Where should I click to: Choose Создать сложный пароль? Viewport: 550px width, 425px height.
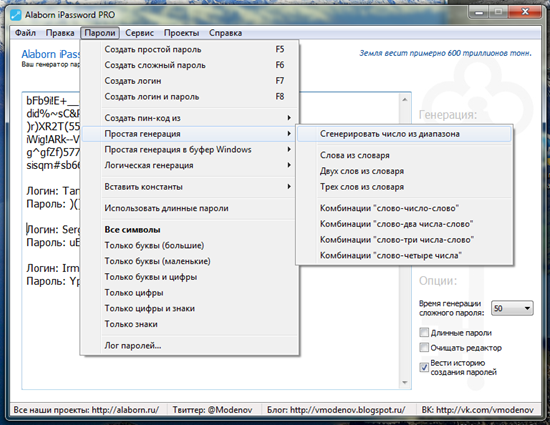tap(190, 65)
